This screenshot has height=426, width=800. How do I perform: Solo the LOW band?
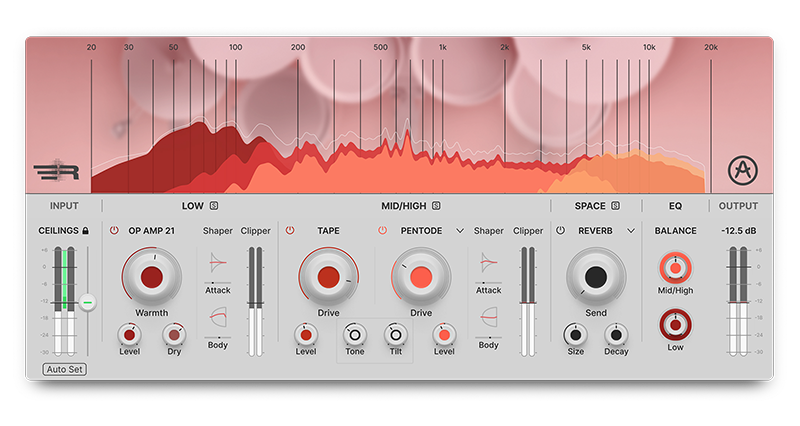[x=214, y=207]
